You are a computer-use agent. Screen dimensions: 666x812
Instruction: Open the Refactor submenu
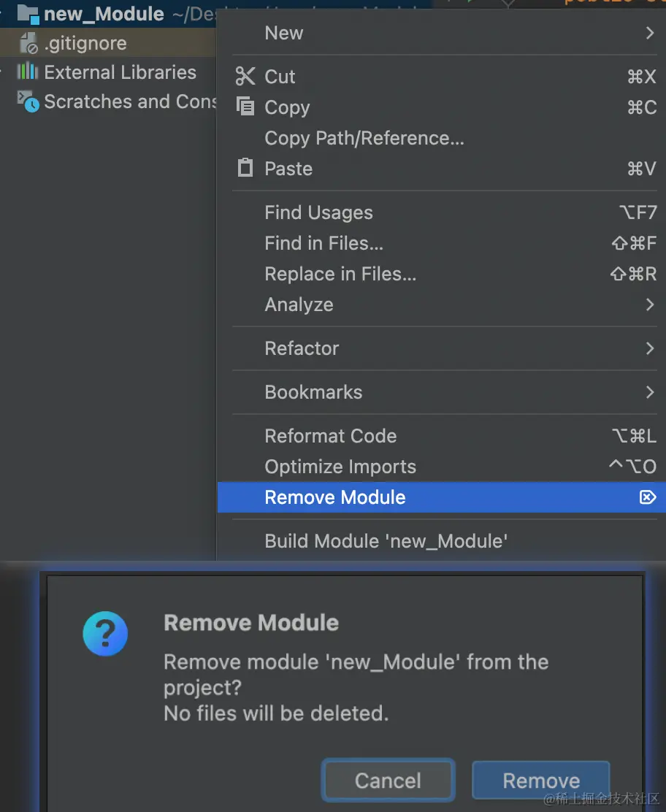[302, 348]
